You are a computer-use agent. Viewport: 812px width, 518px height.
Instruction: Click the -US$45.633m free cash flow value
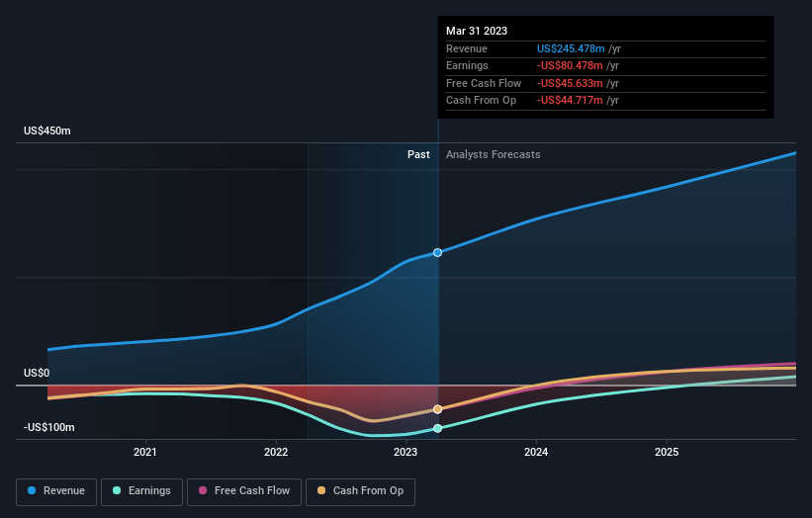point(570,83)
